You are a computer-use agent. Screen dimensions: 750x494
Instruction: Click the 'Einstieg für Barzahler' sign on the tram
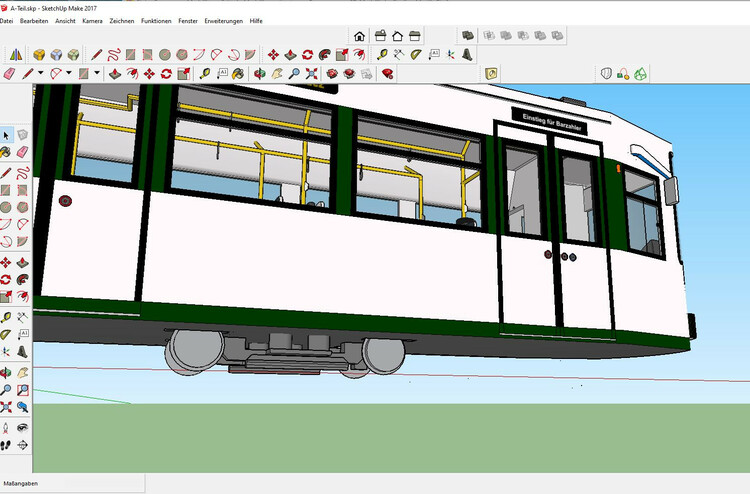(x=550, y=121)
